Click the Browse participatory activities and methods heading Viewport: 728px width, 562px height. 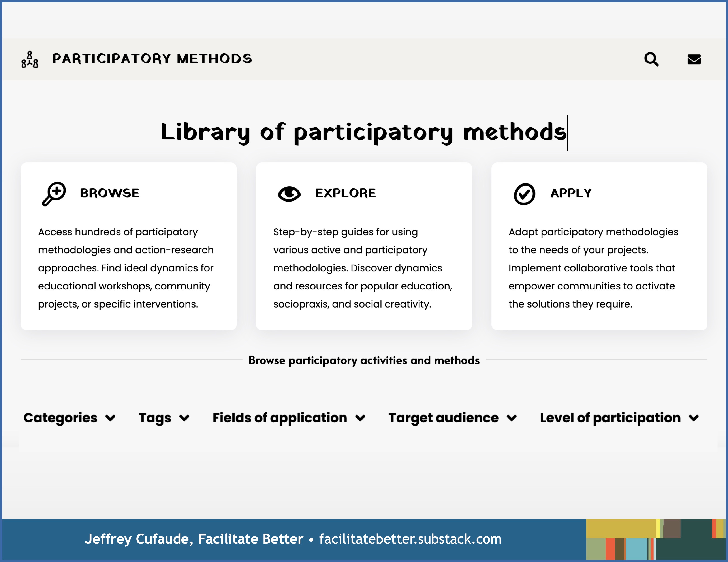tap(364, 360)
